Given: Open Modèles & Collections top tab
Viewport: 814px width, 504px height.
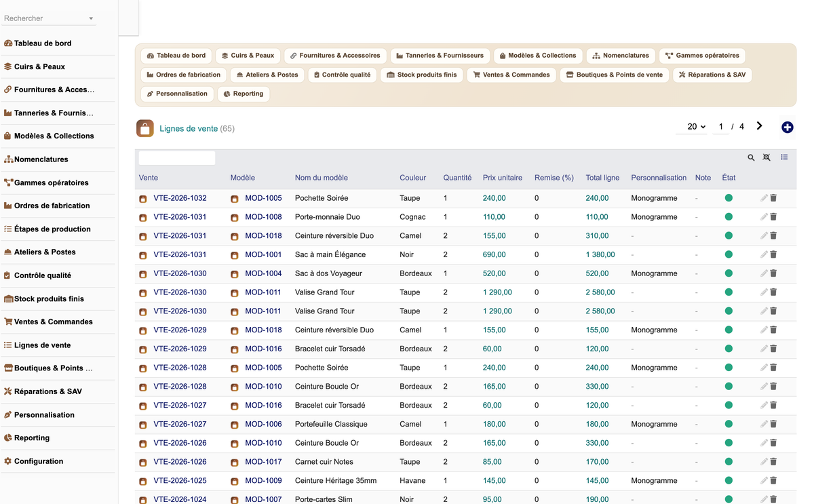Looking at the screenshot, I should tap(538, 56).
